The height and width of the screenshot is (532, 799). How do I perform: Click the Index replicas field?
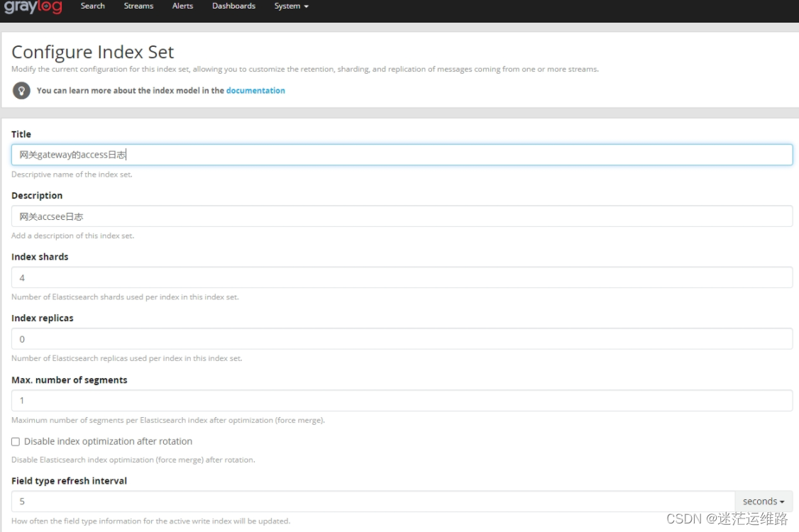(x=402, y=339)
